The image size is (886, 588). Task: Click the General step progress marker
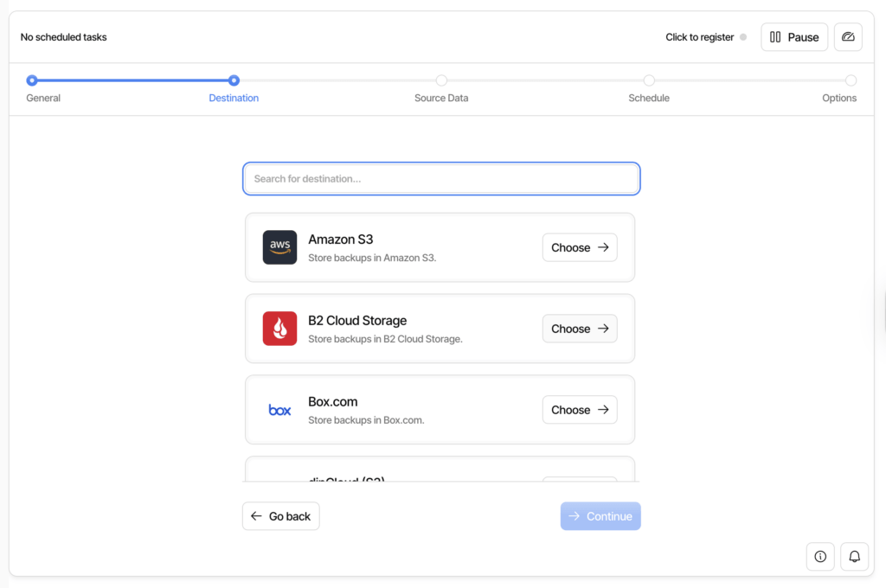coord(32,80)
